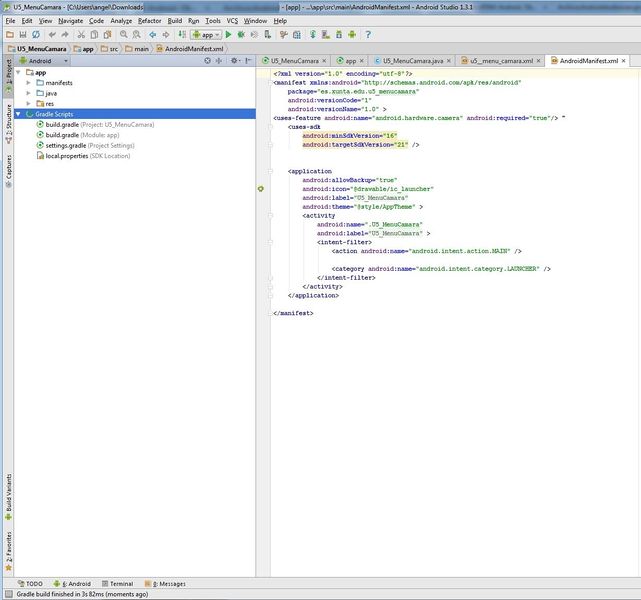The width and height of the screenshot is (641, 600).
Task: Open the TODO tool window
Action: tap(30, 584)
